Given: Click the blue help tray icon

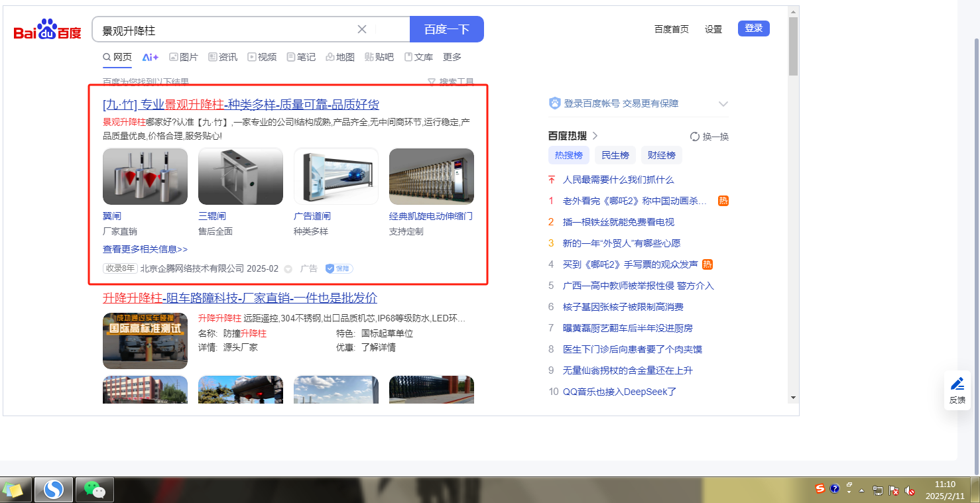Looking at the screenshot, I should pyautogui.click(x=835, y=489).
